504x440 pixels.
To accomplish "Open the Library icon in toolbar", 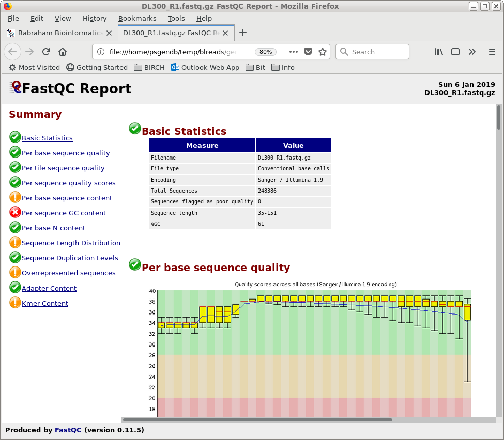I will 439,52.
